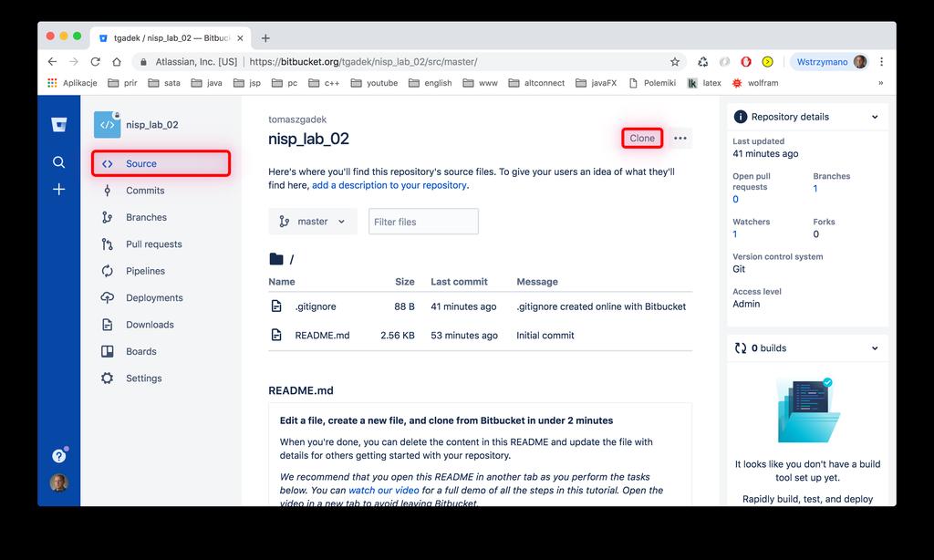Open the master branch dropdown
The height and width of the screenshot is (560, 934).
tap(313, 222)
